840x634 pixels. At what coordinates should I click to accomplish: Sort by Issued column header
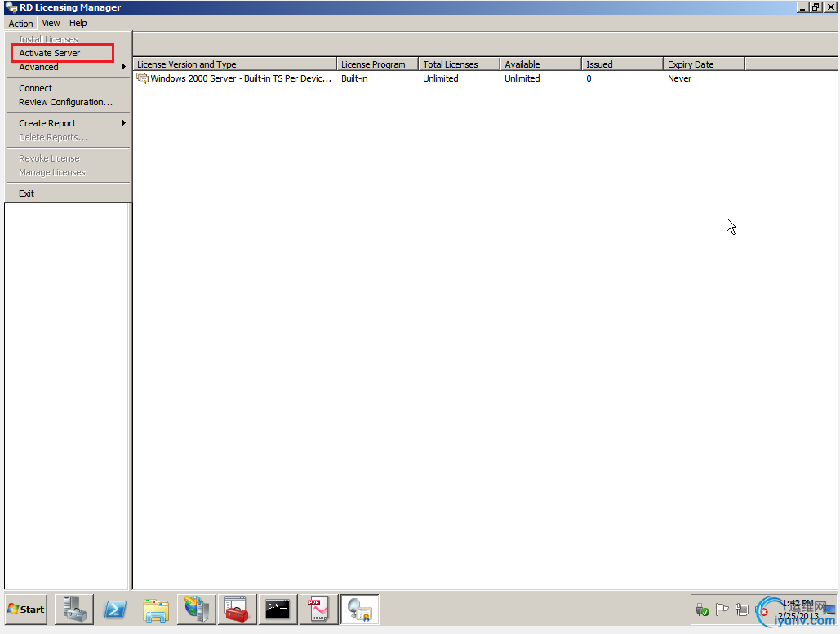coord(623,64)
